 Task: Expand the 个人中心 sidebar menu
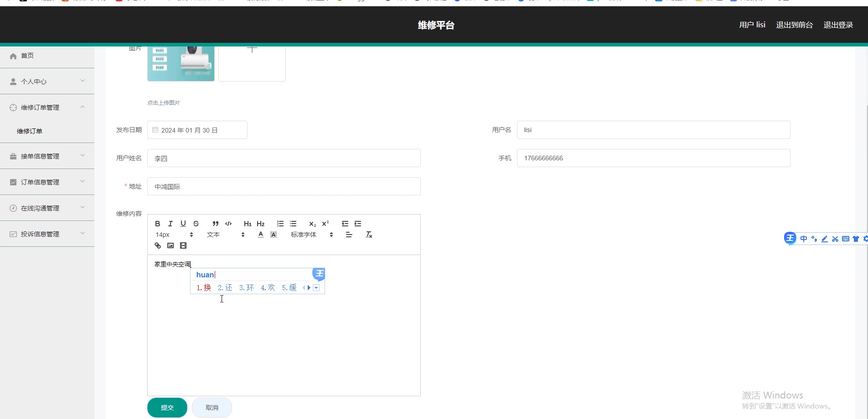click(47, 82)
